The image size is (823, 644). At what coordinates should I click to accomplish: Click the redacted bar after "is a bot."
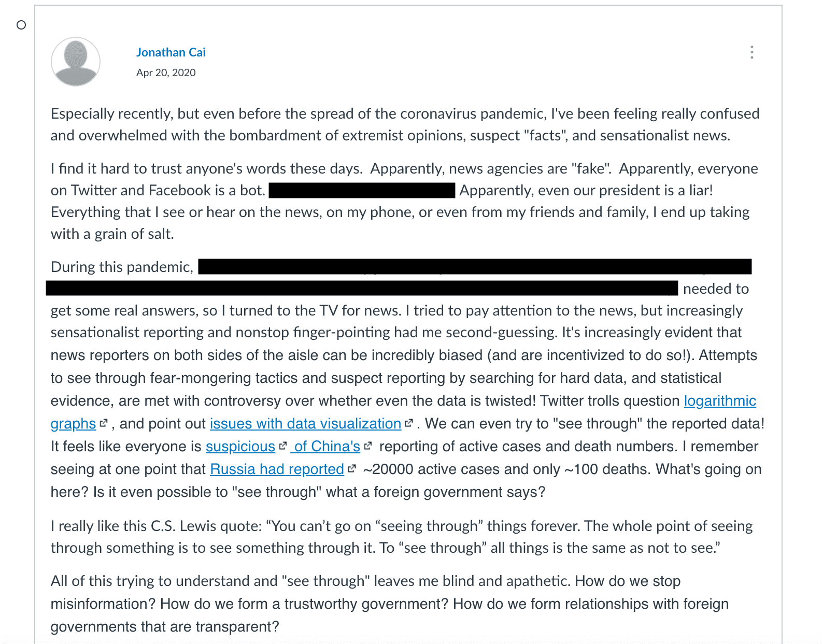[x=362, y=190]
